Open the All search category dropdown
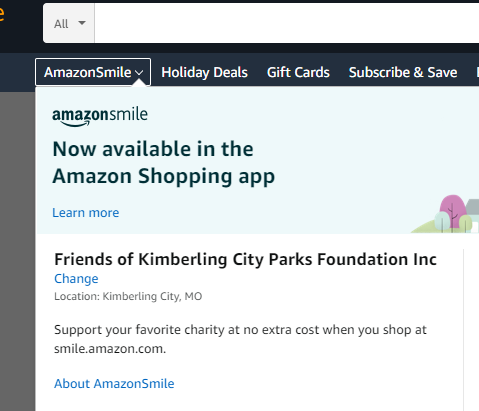Viewport: 479px width, 411px height. pos(69,23)
